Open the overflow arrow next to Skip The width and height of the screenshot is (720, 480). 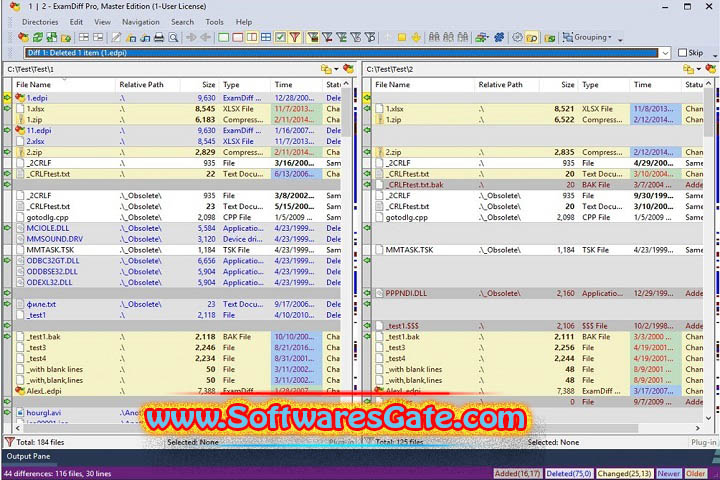(715, 56)
